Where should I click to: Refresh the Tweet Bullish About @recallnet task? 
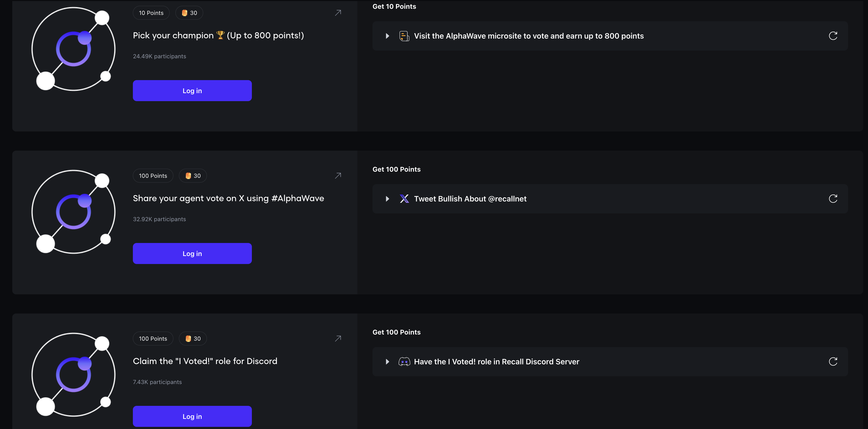[x=833, y=199]
